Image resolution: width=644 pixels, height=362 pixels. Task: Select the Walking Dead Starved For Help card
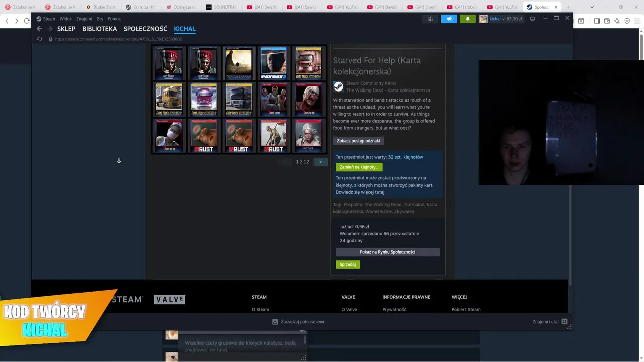(x=239, y=63)
